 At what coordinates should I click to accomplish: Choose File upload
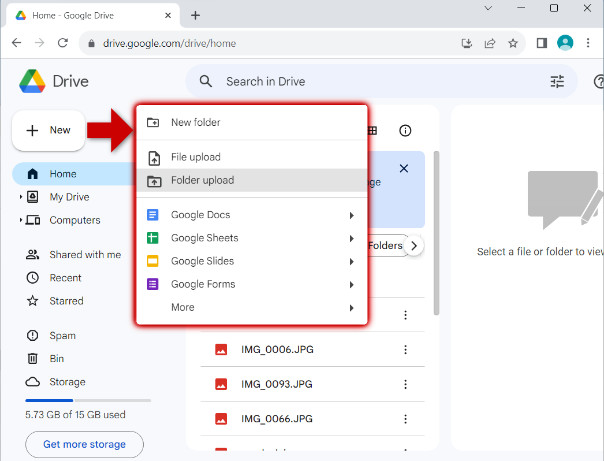tap(252, 157)
